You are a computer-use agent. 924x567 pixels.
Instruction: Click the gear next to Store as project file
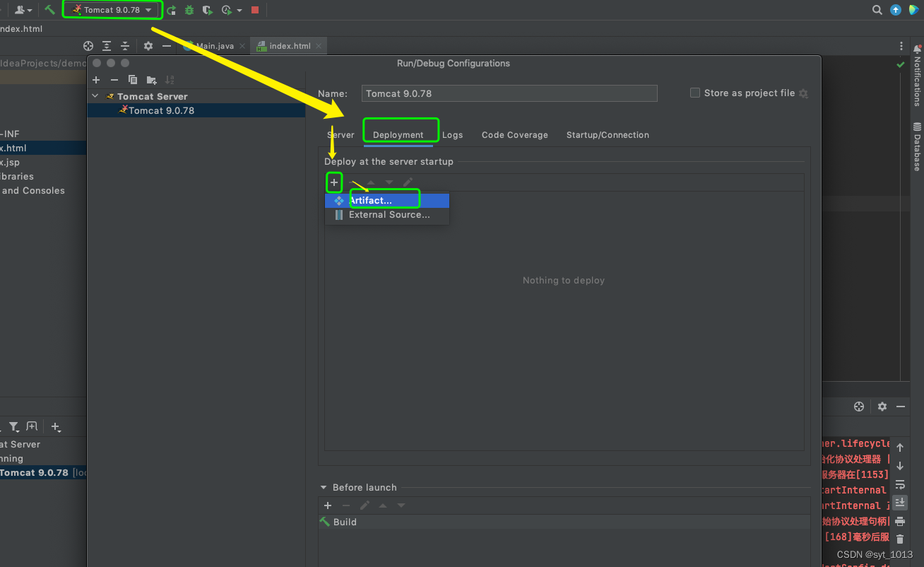point(803,93)
